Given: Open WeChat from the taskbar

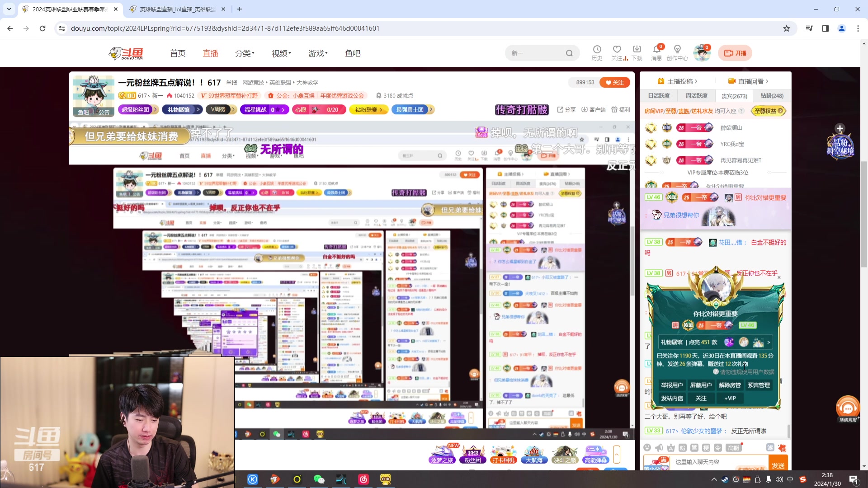Looking at the screenshot, I should point(319,479).
